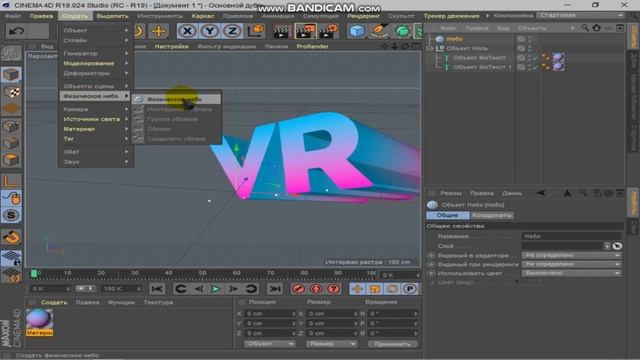The width and height of the screenshot is (640, 360).
Task: Open Создать in the material manager
Action: (54, 302)
